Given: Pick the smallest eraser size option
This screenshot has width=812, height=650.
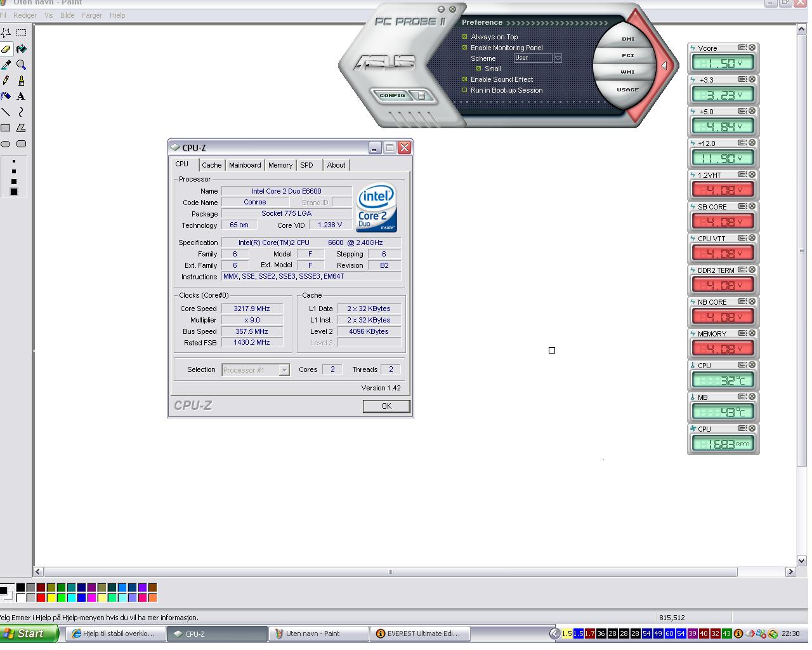Looking at the screenshot, I should (14, 161).
